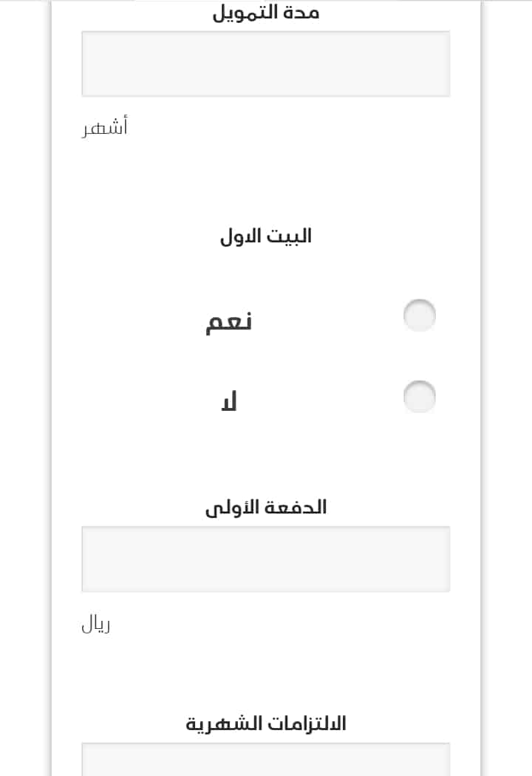The height and width of the screenshot is (776, 532).
Task: Select the monthly obligations text box
Action: [266, 759]
